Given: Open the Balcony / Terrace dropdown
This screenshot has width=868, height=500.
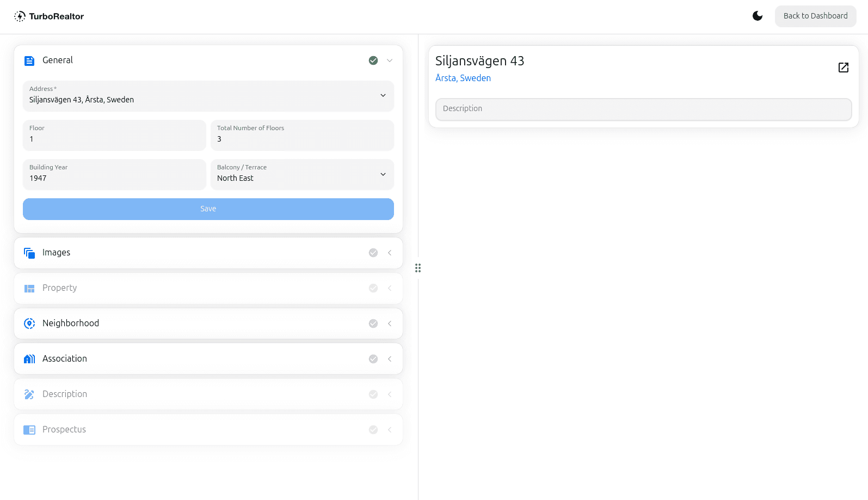Looking at the screenshot, I should (383, 174).
